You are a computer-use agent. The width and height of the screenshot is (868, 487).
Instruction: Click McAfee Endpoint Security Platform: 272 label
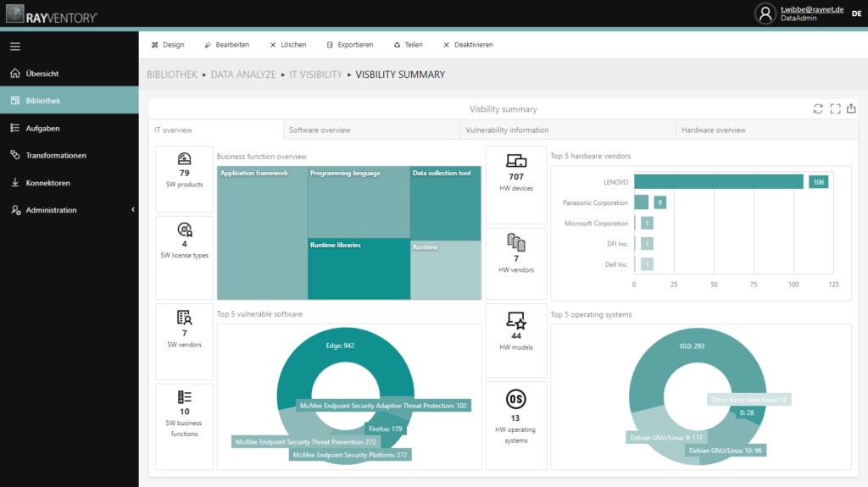tap(350, 455)
